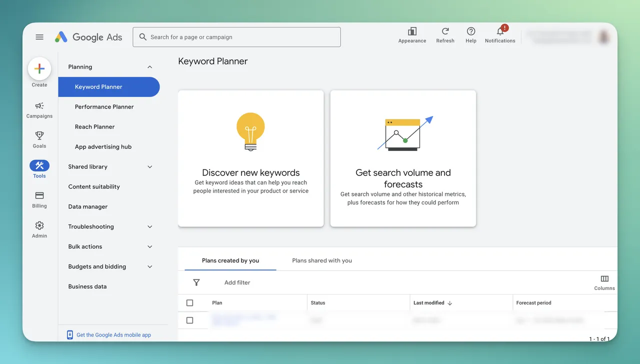640x364 pixels.
Task: Open the Admin gear icon
Action: (x=39, y=225)
